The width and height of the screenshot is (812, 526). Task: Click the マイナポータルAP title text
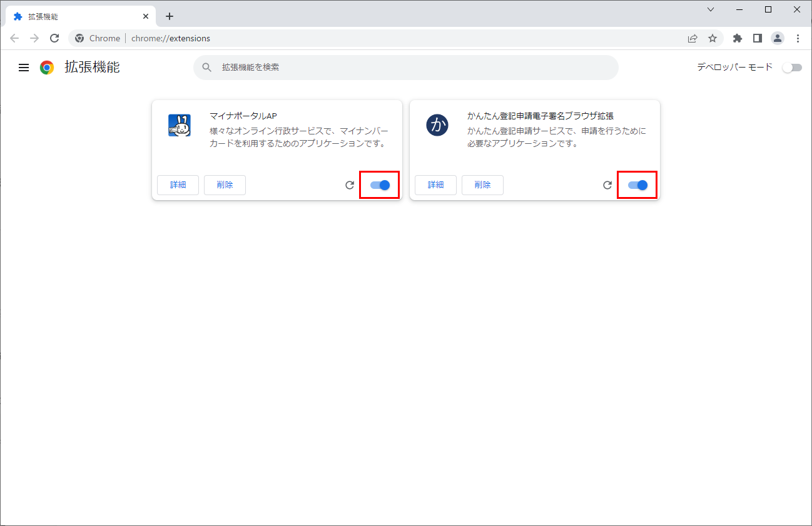[243, 116]
